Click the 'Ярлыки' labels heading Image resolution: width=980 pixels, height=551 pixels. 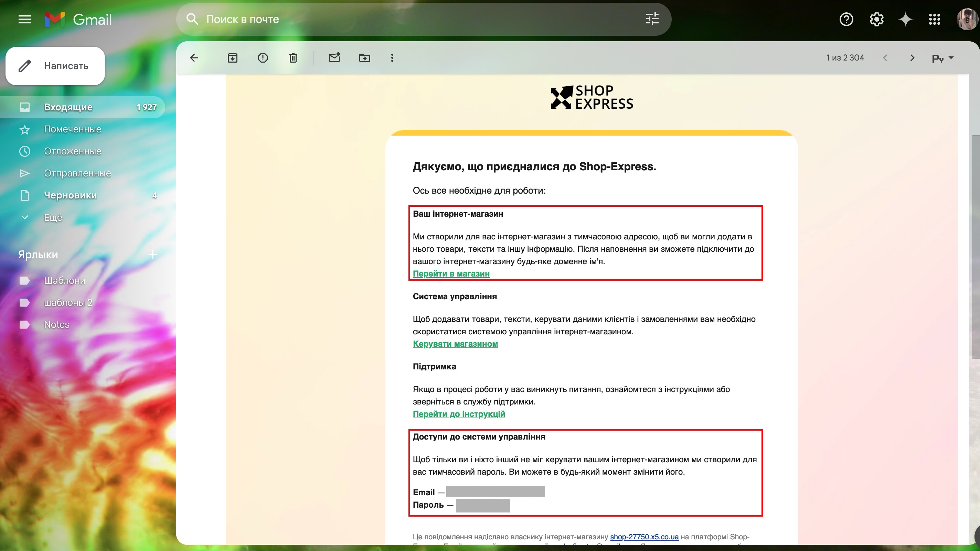[x=38, y=255]
